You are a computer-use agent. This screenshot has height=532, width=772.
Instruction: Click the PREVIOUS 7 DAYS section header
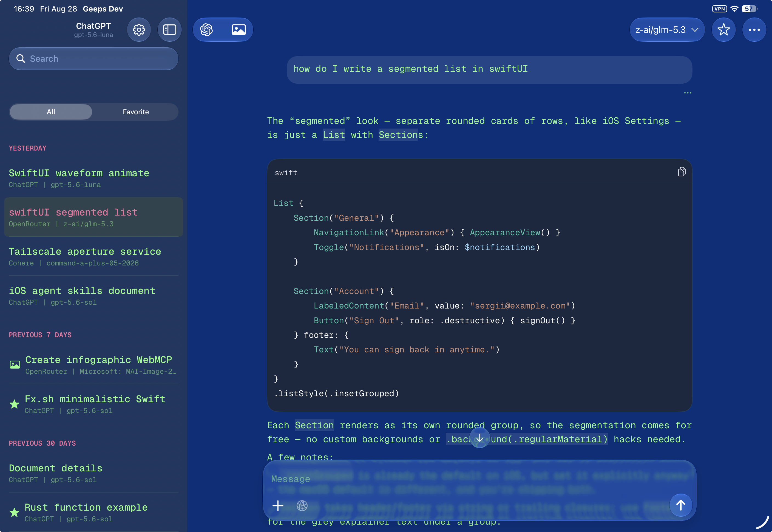click(40, 335)
